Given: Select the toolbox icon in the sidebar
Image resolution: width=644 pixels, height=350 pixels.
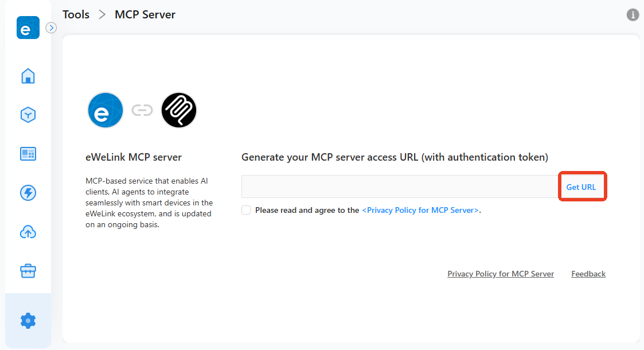Looking at the screenshot, I should 28,271.
